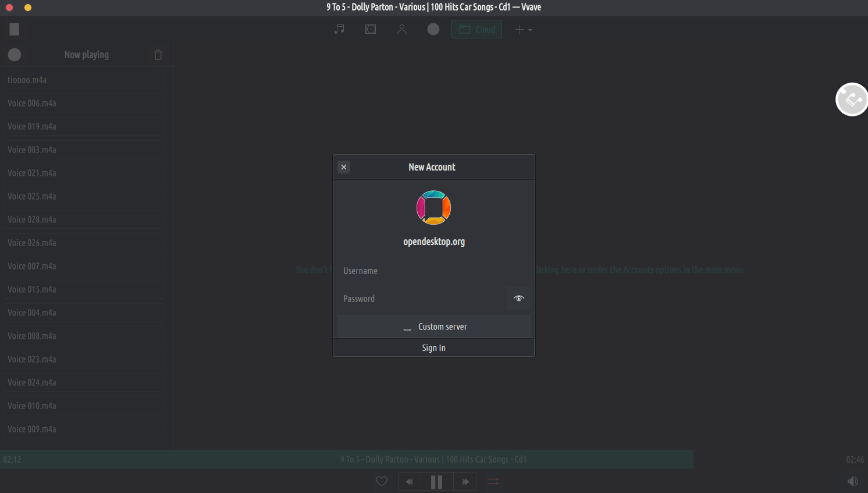Close the New Account dialog
This screenshot has height=493, width=868.
(344, 167)
